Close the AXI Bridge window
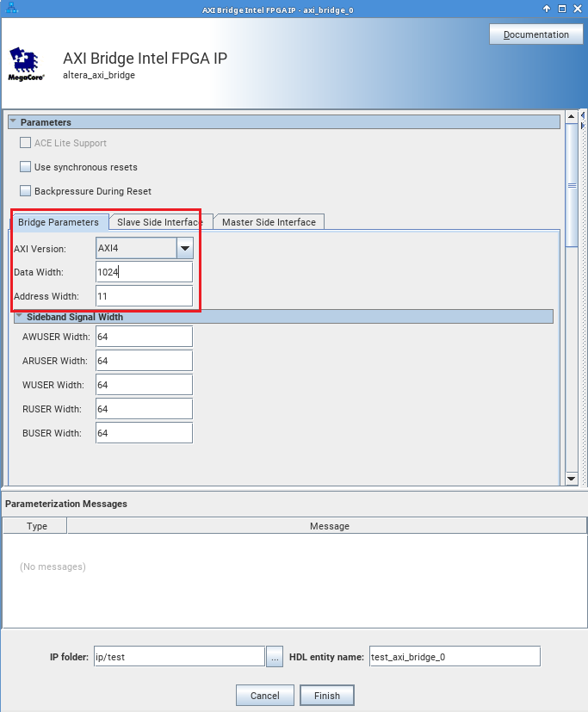 (x=578, y=8)
